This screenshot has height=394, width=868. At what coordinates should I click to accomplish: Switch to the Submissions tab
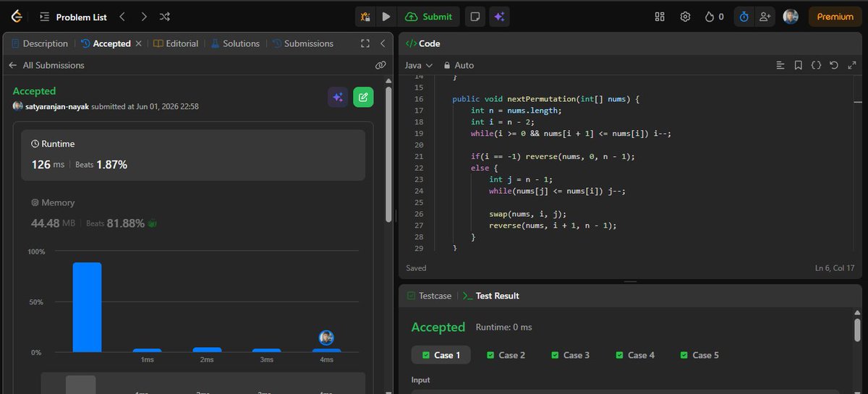[303, 43]
